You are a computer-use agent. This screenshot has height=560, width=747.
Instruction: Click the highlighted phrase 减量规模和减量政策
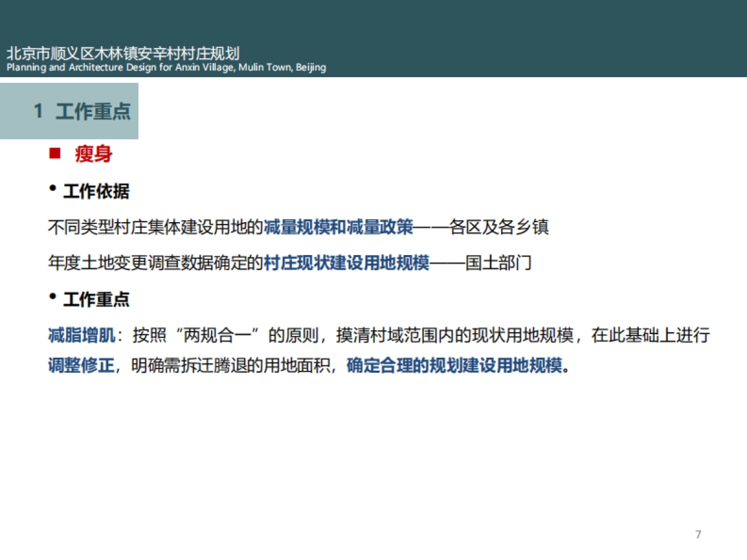click(x=338, y=227)
